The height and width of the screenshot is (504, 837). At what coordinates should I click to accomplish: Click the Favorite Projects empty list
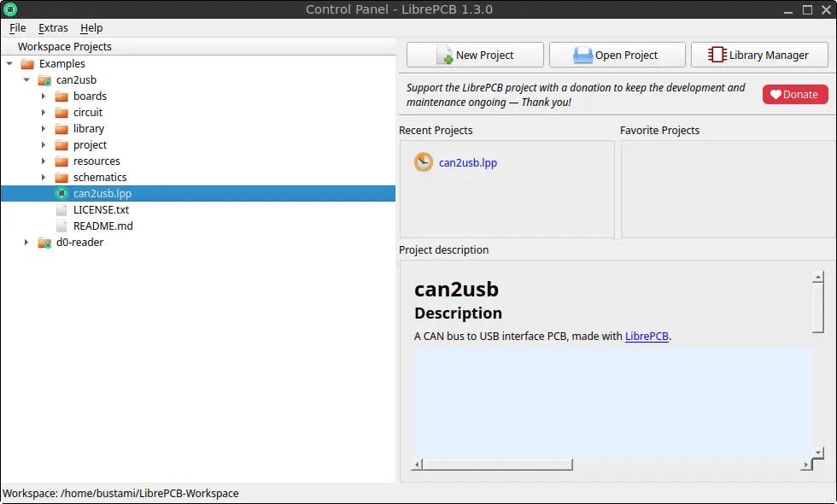[728, 189]
